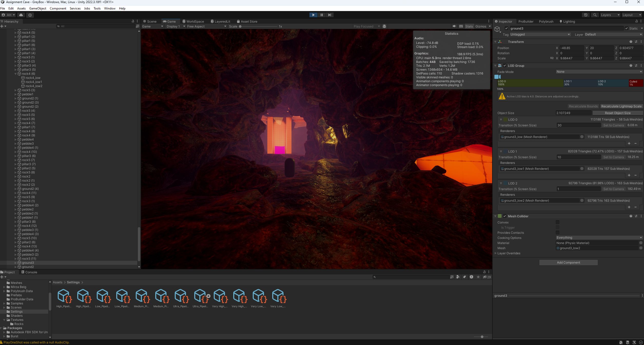Click the Recalculate Lightmap Scale button
The width and height of the screenshot is (644, 345).
coord(621,106)
